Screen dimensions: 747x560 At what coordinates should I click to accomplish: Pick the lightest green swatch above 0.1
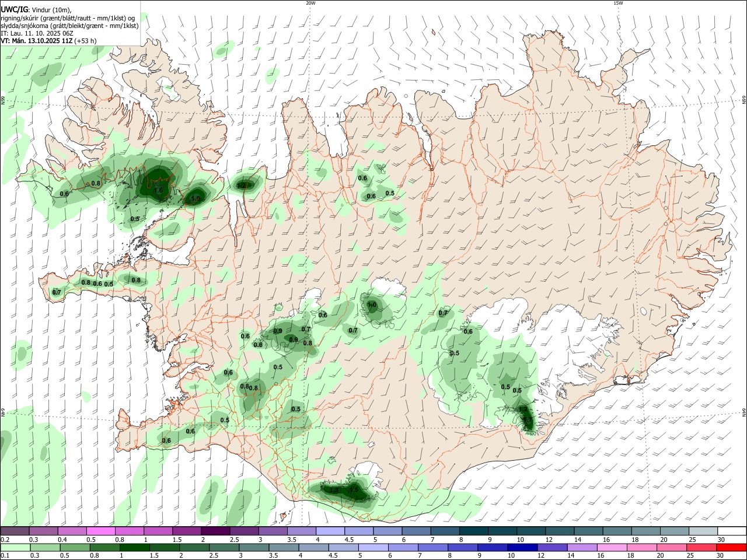point(15,547)
